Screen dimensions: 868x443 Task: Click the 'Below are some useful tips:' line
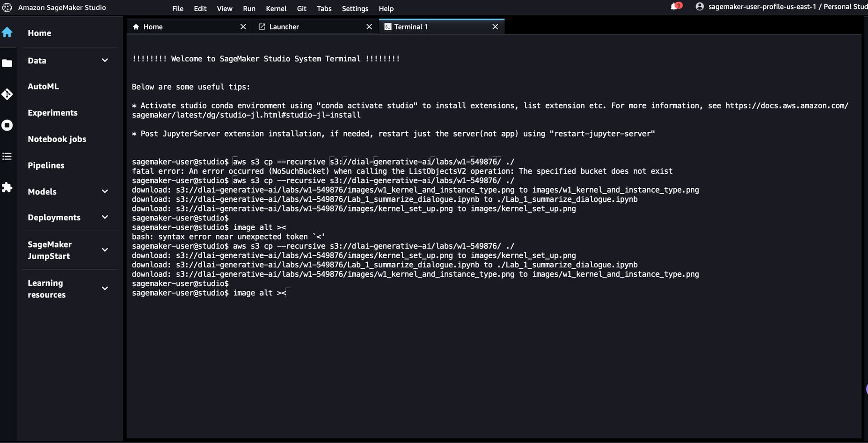coord(191,87)
